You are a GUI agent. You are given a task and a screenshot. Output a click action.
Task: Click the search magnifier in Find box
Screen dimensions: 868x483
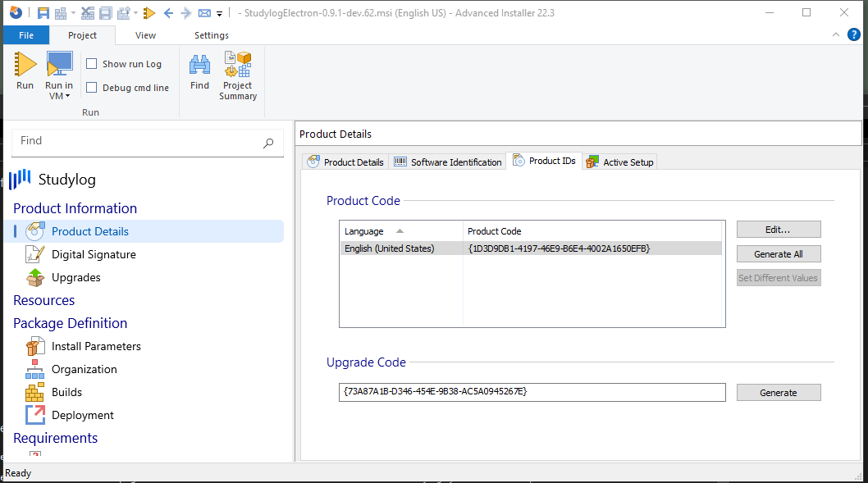pos(268,143)
